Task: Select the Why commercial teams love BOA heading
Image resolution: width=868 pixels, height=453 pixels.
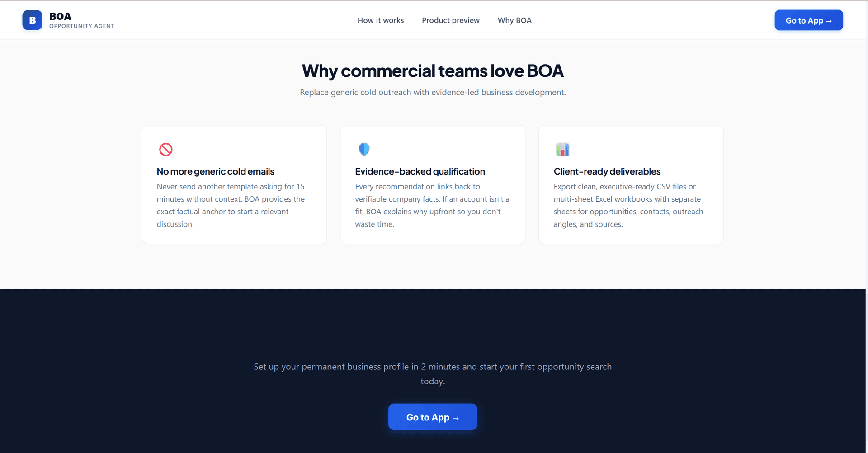Action: [x=433, y=71]
